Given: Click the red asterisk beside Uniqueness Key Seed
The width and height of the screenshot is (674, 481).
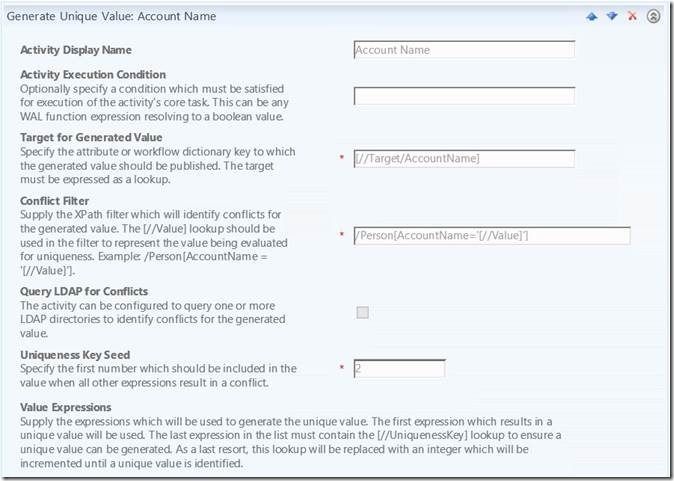Looking at the screenshot, I should coord(343,369).
